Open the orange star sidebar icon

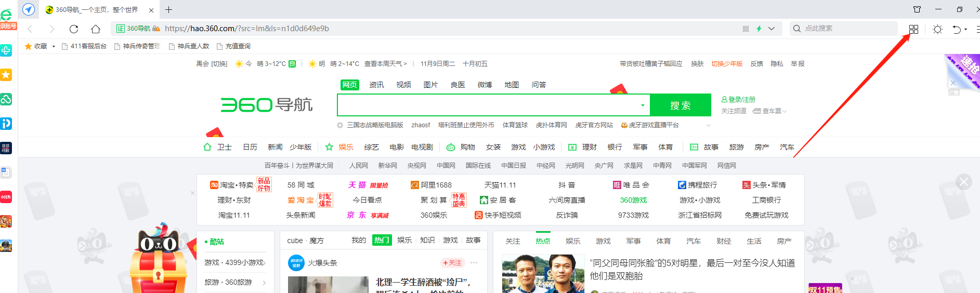(x=6, y=75)
